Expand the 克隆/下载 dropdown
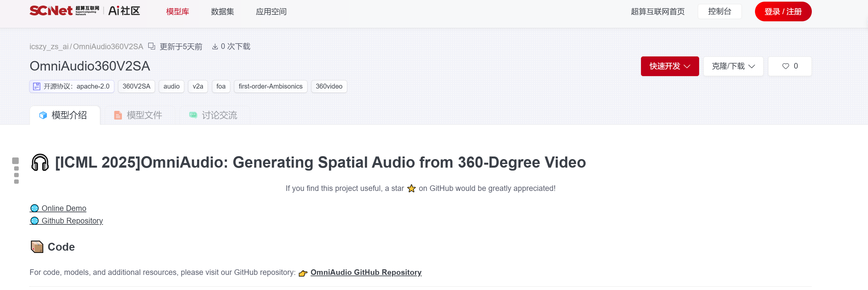The height and width of the screenshot is (290, 868). point(733,66)
